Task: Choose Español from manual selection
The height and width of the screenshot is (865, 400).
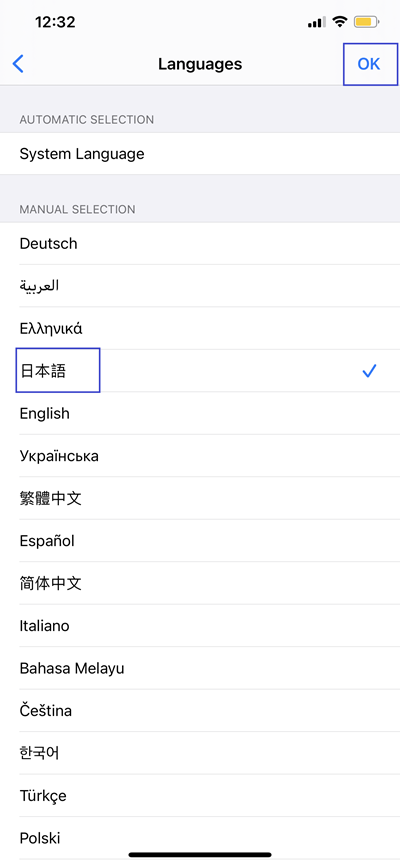Action: (x=200, y=541)
